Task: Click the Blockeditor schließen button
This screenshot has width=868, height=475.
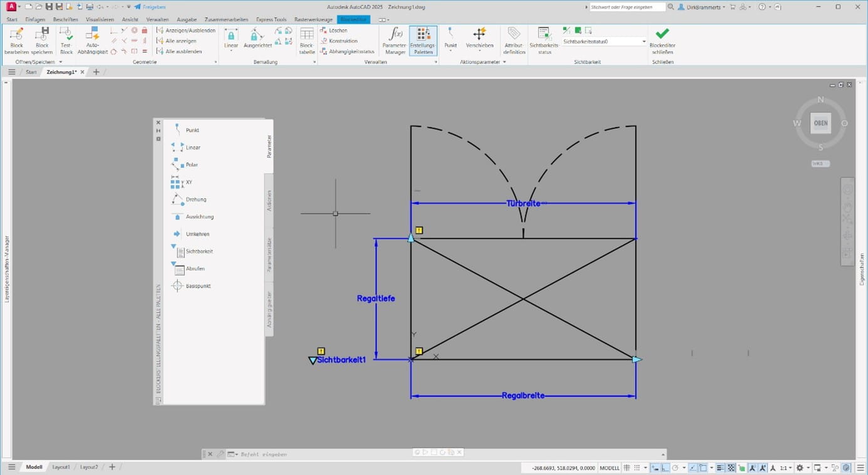Action: [x=662, y=39]
